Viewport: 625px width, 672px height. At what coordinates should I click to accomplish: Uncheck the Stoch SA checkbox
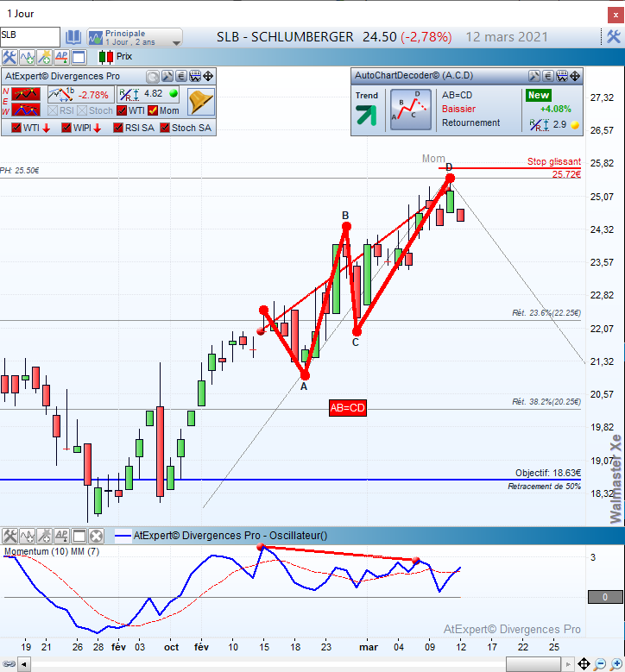pyautogui.click(x=165, y=128)
